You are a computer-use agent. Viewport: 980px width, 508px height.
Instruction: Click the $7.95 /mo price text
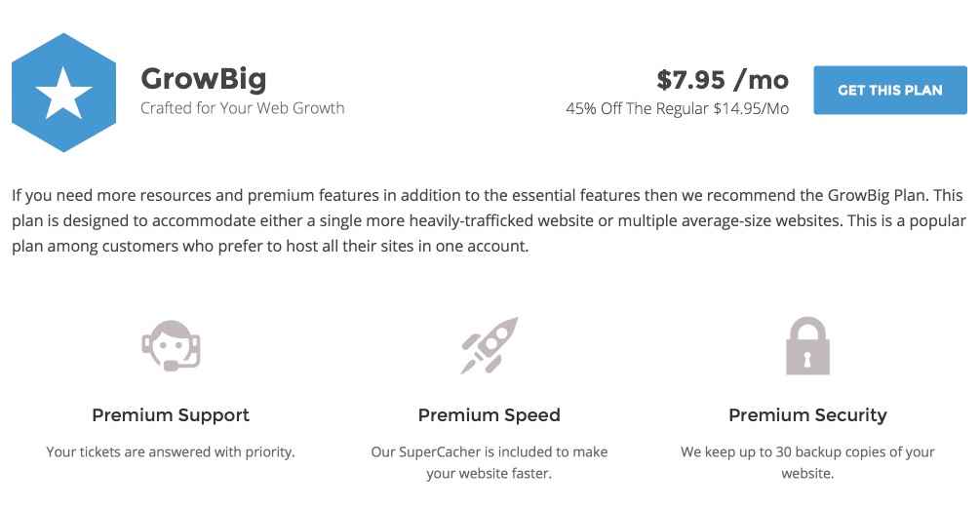[x=723, y=80]
